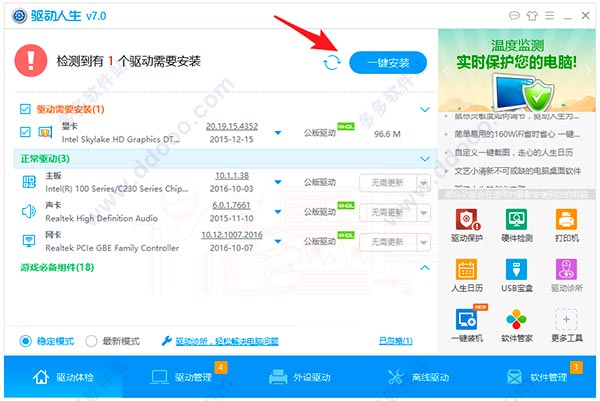The height and width of the screenshot is (401, 600).
Task: Open the 软件管家 tool icon
Action: tap(517, 319)
